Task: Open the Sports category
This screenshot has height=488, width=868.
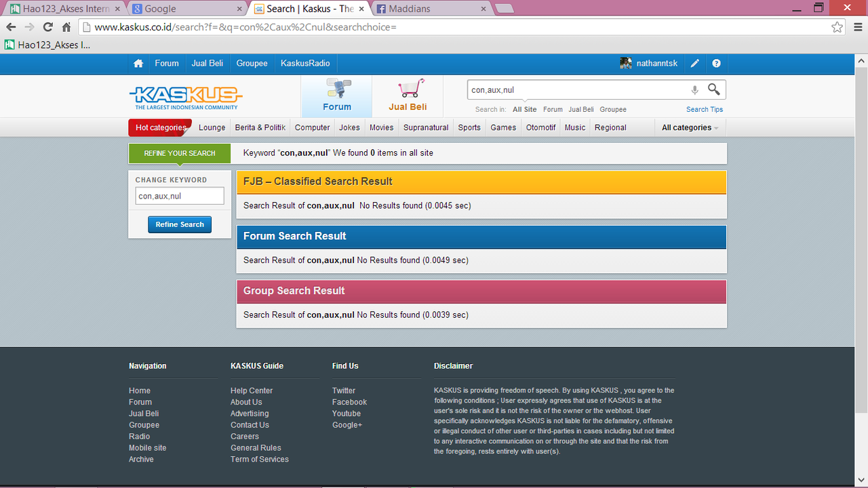Action: 469,127
